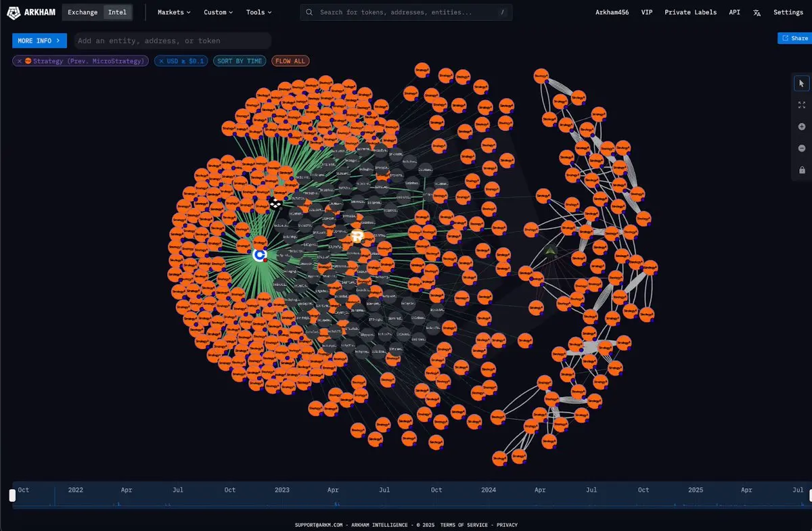Screen dimensions: 812x531
Task: Open the API page
Action: 734,12
